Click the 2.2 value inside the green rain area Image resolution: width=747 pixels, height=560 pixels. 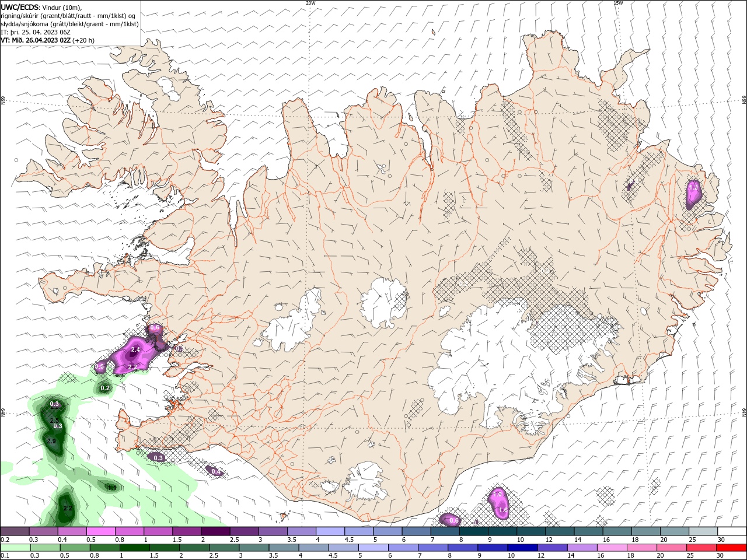68,509
